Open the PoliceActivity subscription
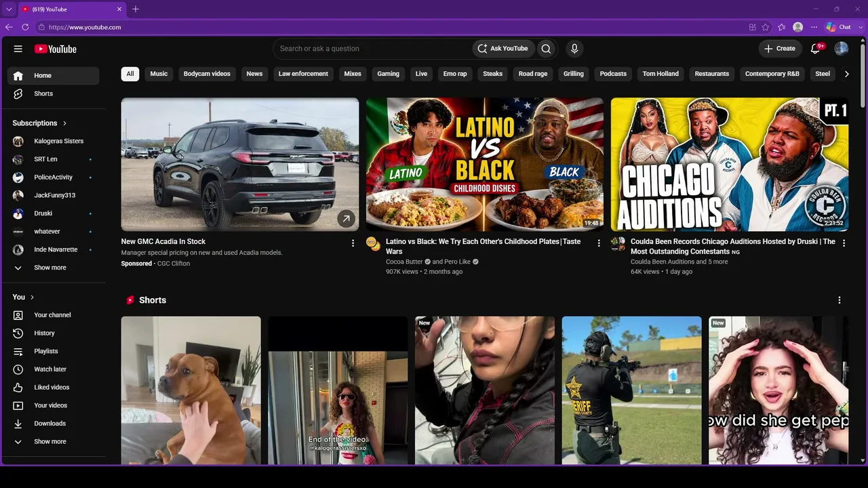The width and height of the screenshot is (868, 488). tap(54, 178)
